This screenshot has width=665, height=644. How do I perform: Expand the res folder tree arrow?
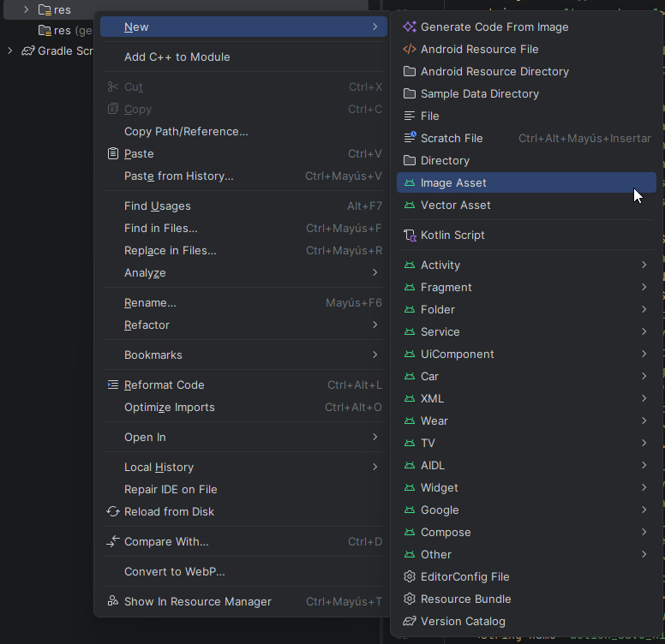(x=27, y=9)
